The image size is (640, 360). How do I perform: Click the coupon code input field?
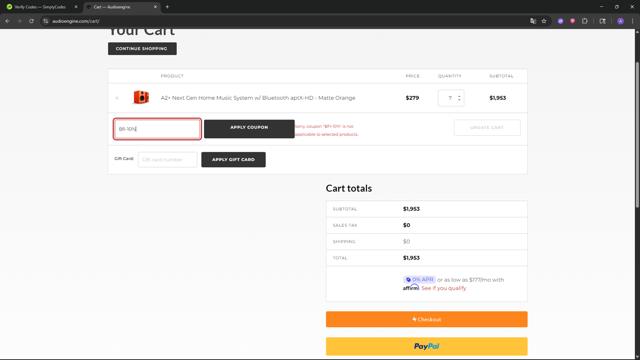click(157, 129)
